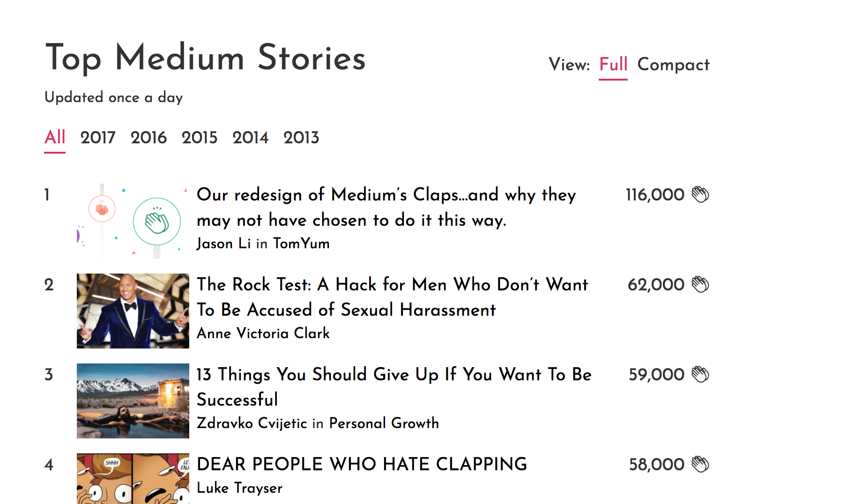This screenshot has height=504, width=846.
Task: View stories from 2015
Action: tap(200, 137)
